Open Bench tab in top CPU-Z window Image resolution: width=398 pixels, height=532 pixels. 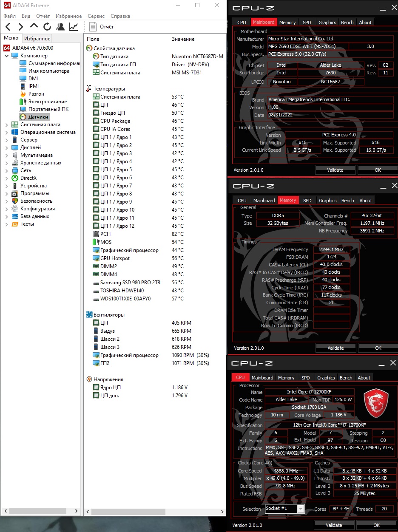[x=347, y=23]
